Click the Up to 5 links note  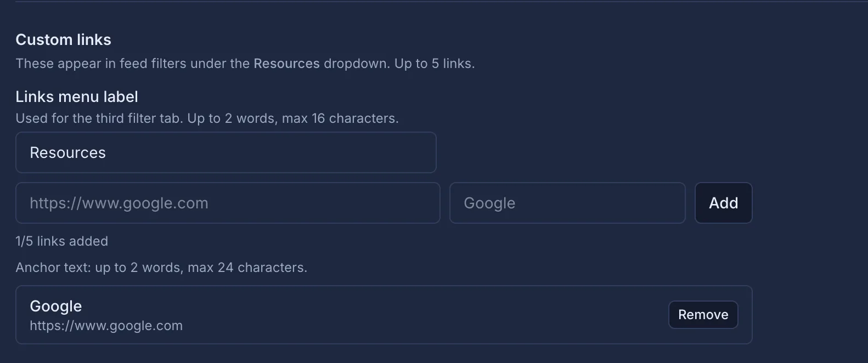coord(434,63)
